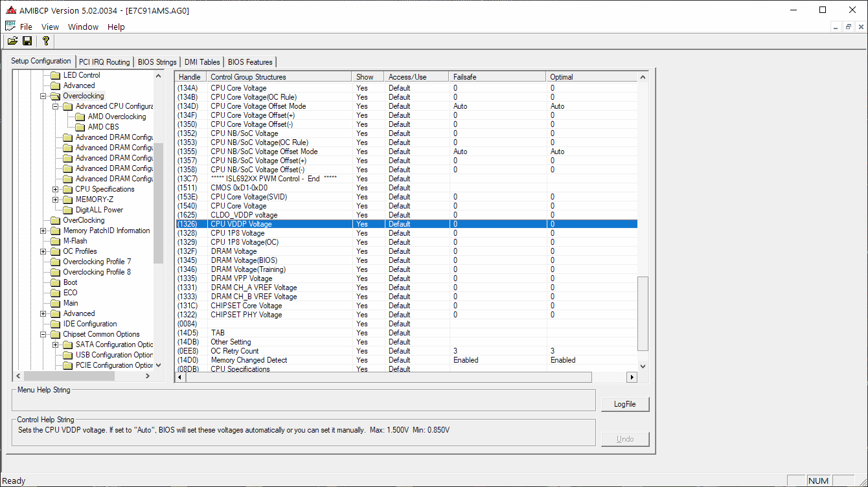This screenshot has height=487, width=868.
Task: Click Auto Failsafe of CPU Core Voltage Offset Mode
Action: 460,106
